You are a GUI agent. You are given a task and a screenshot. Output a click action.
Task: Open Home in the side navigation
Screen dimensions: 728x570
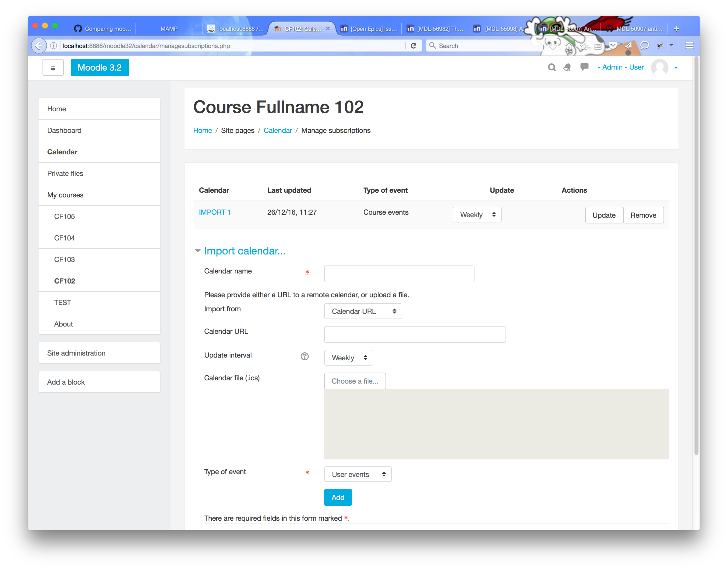[99, 109]
